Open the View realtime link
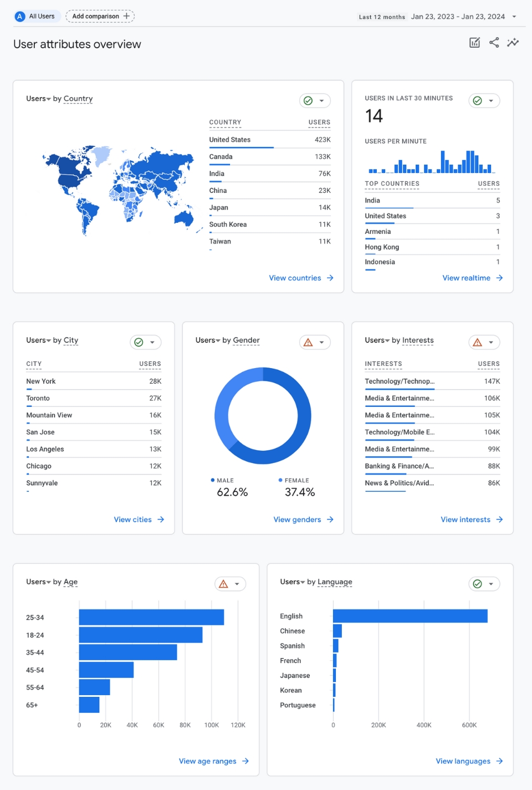The height and width of the screenshot is (790, 532). coord(472,278)
